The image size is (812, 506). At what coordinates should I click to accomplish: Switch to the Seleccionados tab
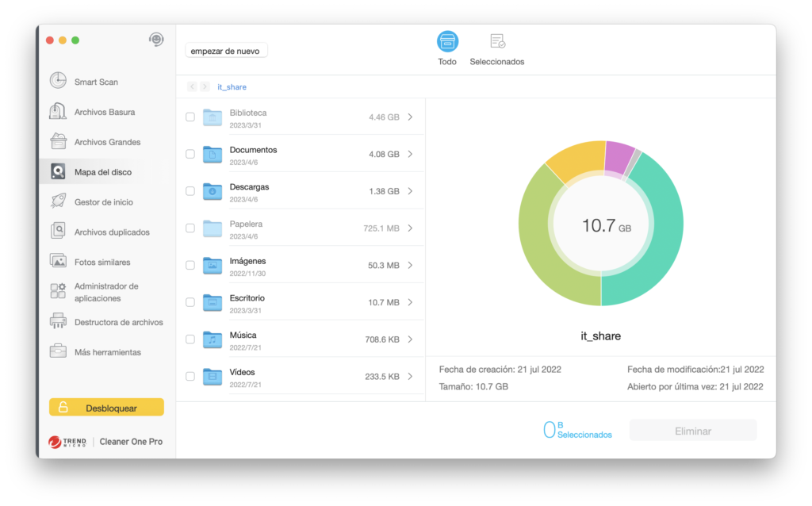click(x=497, y=48)
